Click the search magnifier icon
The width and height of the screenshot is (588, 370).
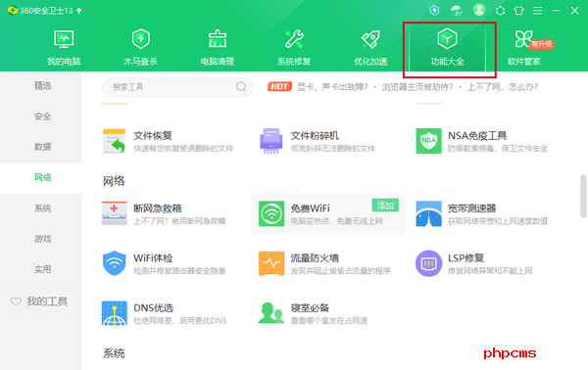[241, 87]
